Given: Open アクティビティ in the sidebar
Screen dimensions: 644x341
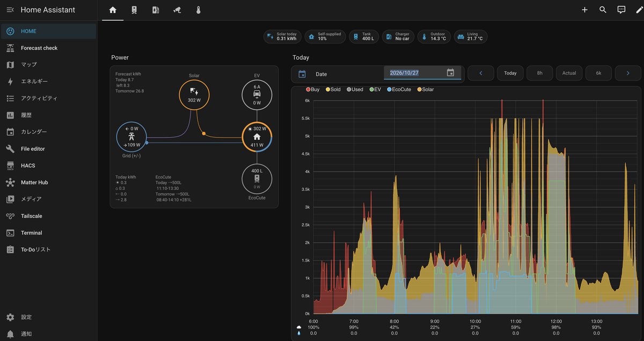Looking at the screenshot, I should pyautogui.click(x=49, y=99).
